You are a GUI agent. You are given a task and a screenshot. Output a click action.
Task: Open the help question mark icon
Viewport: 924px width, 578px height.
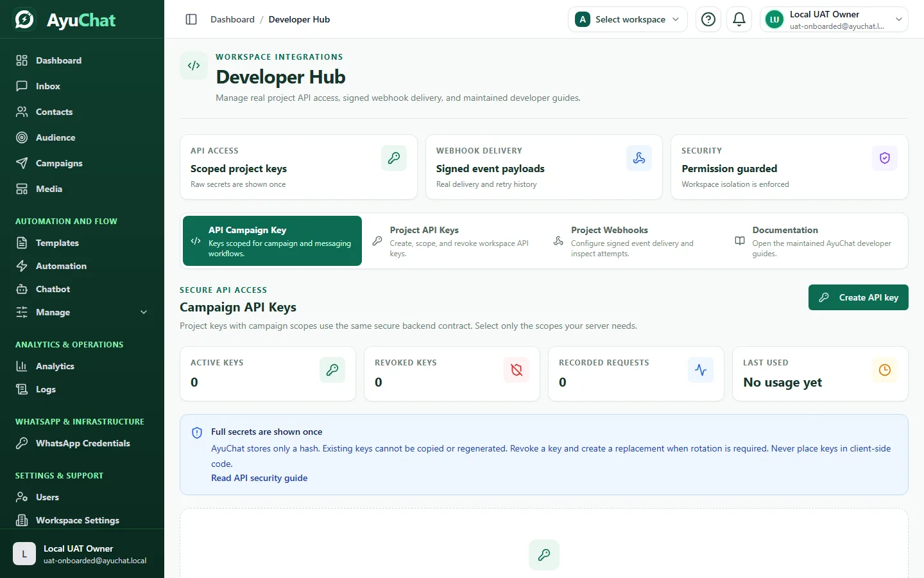click(x=708, y=19)
